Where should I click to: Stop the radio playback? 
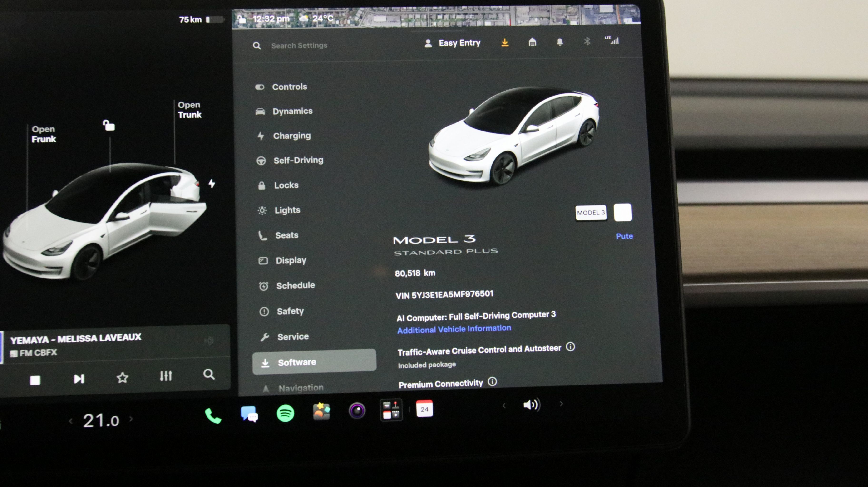point(35,380)
